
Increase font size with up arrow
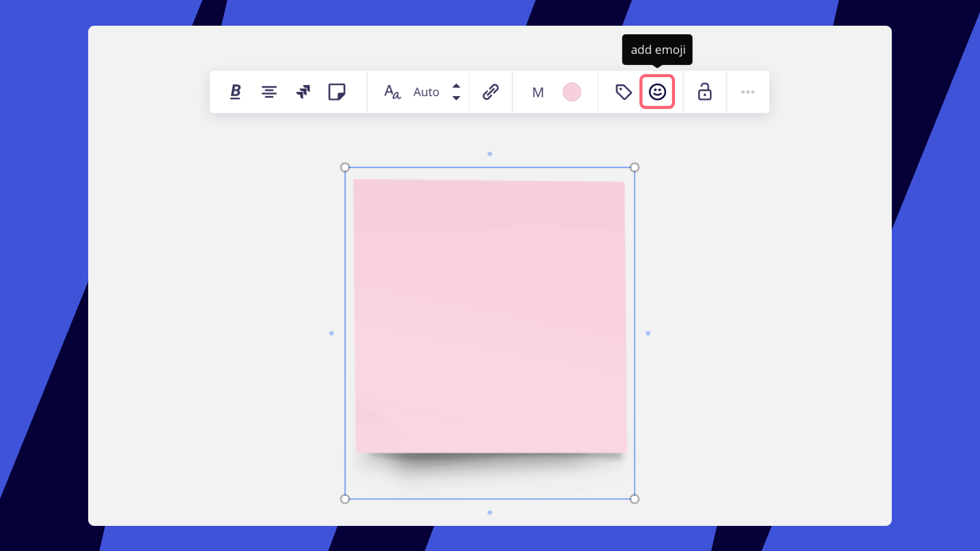(456, 86)
